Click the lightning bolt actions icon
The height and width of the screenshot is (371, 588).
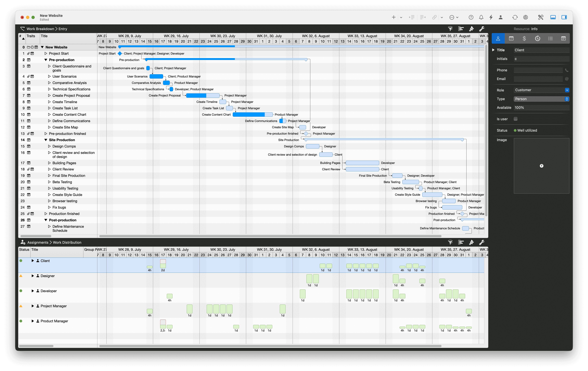491,17
